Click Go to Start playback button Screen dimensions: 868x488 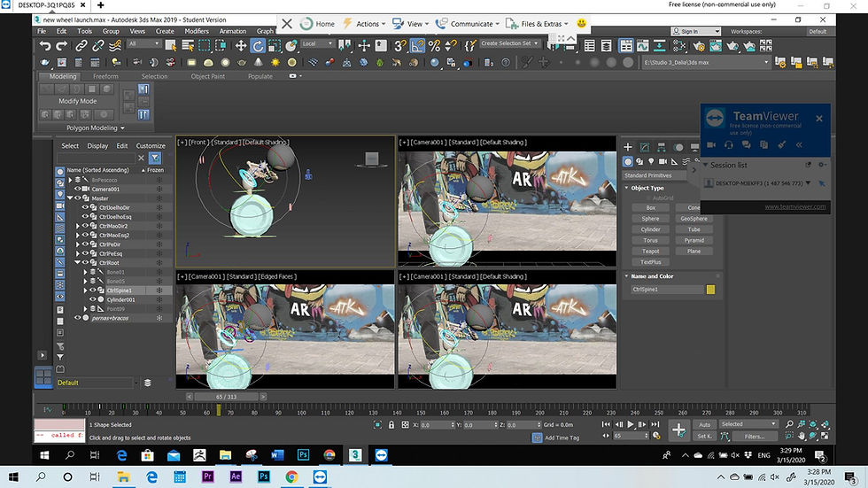pyautogui.click(x=606, y=424)
